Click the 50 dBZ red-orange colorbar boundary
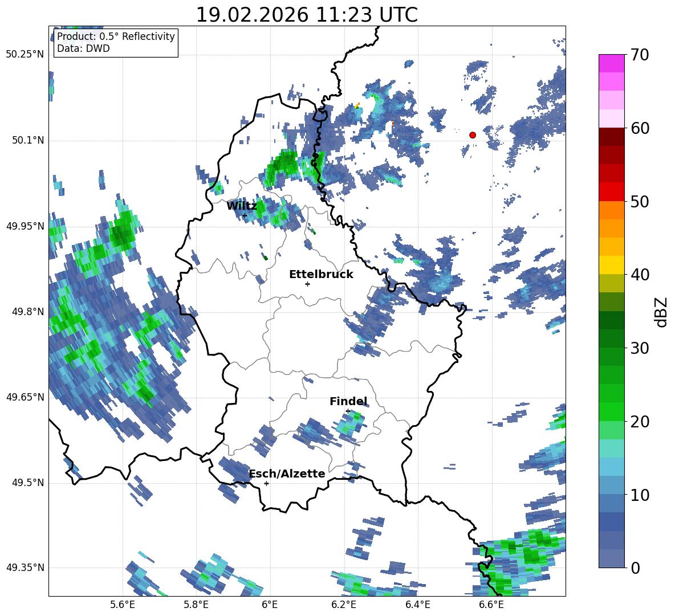This screenshot has height=616, width=675. click(x=611, y=201)
